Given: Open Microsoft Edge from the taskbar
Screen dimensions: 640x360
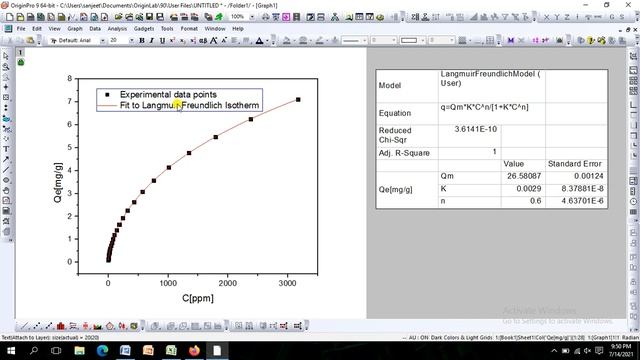Looking at the screenshot, I should click(x=102, y=351).
